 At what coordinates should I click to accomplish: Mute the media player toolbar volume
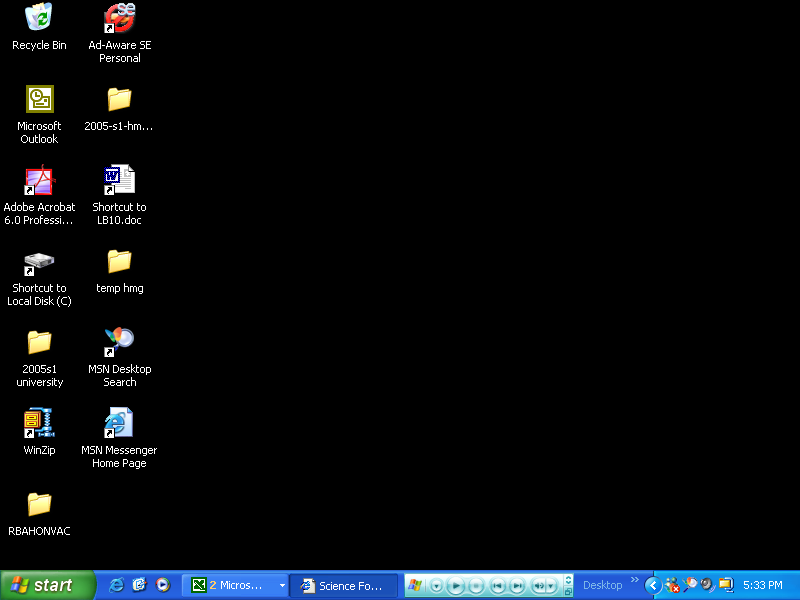[x=540, y=586]
